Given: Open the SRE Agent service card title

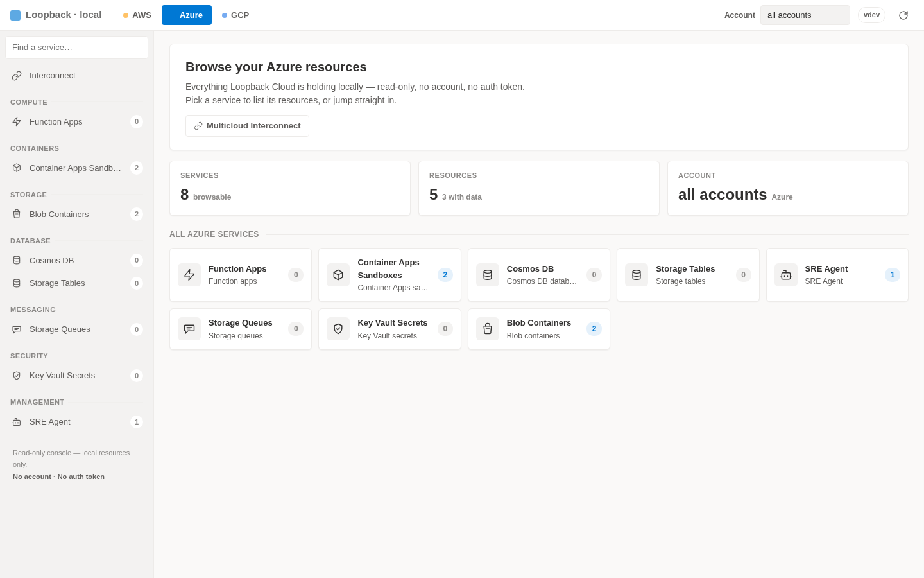Looking at the screenshot, I should pos(826,269).
